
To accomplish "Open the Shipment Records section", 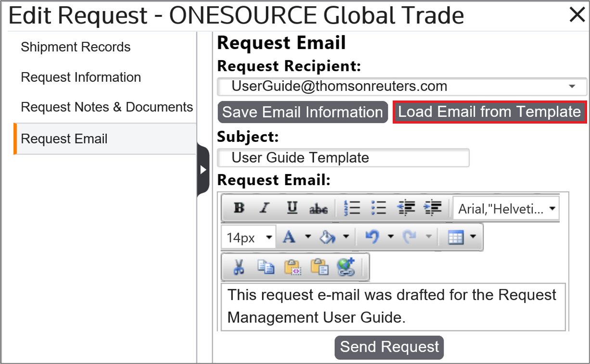I will point(76,47).
